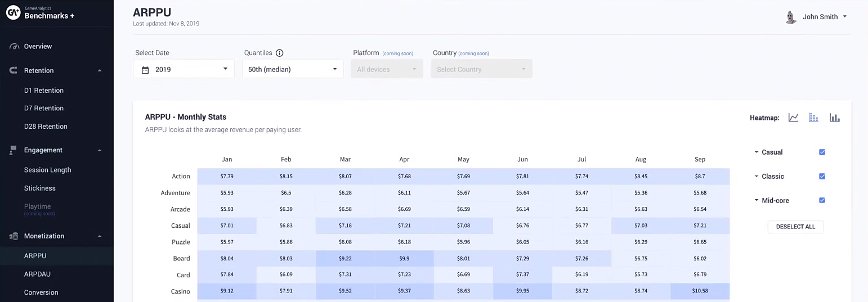This screenshot has height=302, width=868.
Task: Click John Smith's profile avatar
Action: point(791,17)
